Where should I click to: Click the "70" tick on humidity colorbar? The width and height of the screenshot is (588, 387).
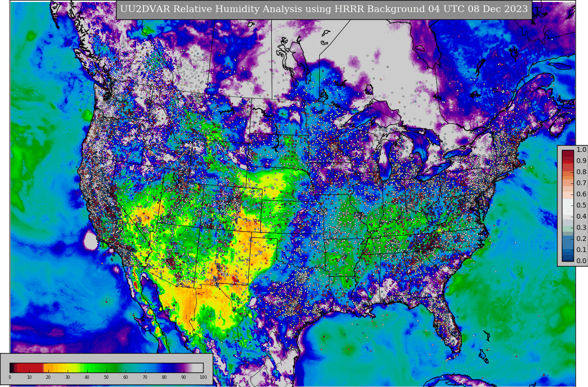(145, 377)
